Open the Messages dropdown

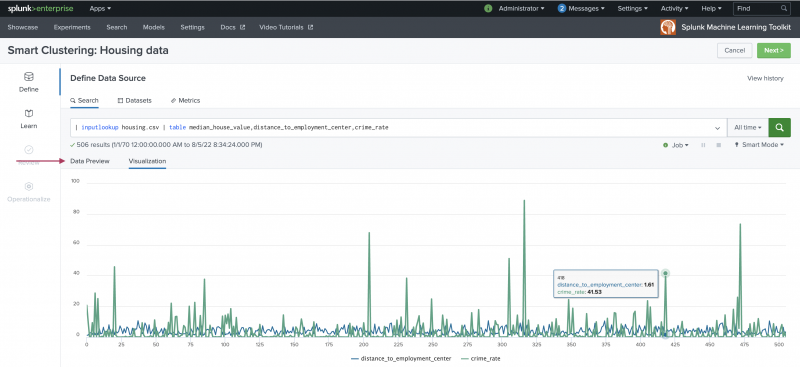point(586,9)
